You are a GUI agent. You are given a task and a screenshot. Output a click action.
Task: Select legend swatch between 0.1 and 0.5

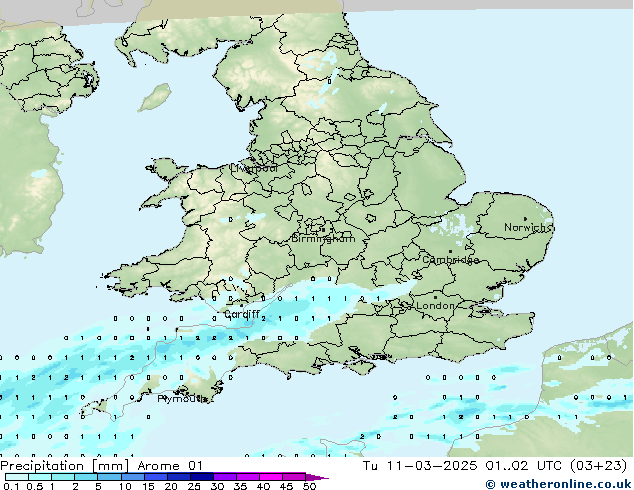point(17,477)
